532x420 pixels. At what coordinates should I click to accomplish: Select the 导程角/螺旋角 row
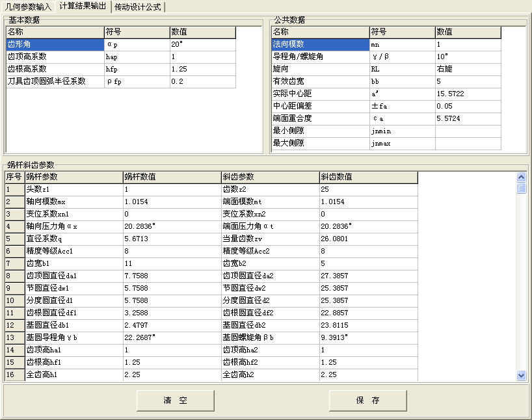(386, 57)
